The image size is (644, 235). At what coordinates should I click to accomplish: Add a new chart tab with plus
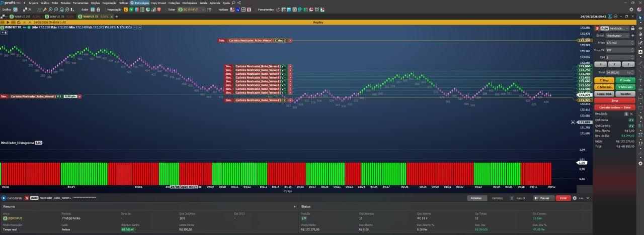point(116,17)
